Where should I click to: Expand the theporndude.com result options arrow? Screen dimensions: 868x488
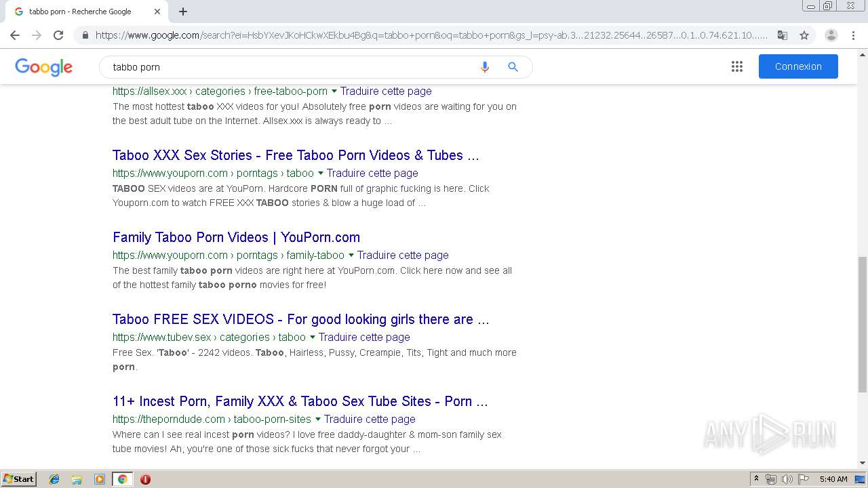tap(317, 420)
